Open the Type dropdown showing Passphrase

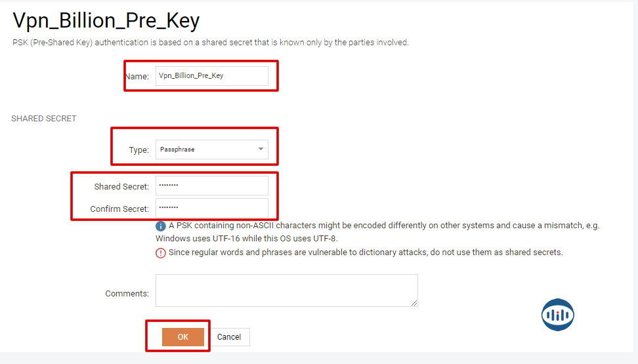211,150
